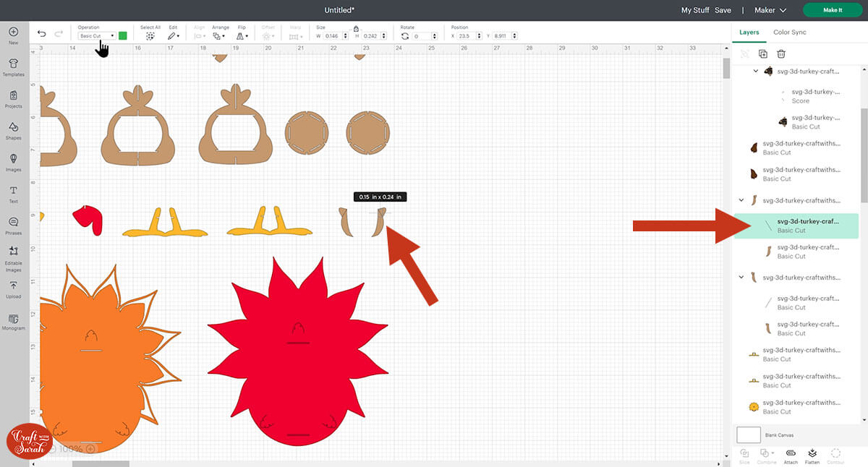Switch to the Color Sync tab
868x467 pixels.
click(x=790, y=33)
